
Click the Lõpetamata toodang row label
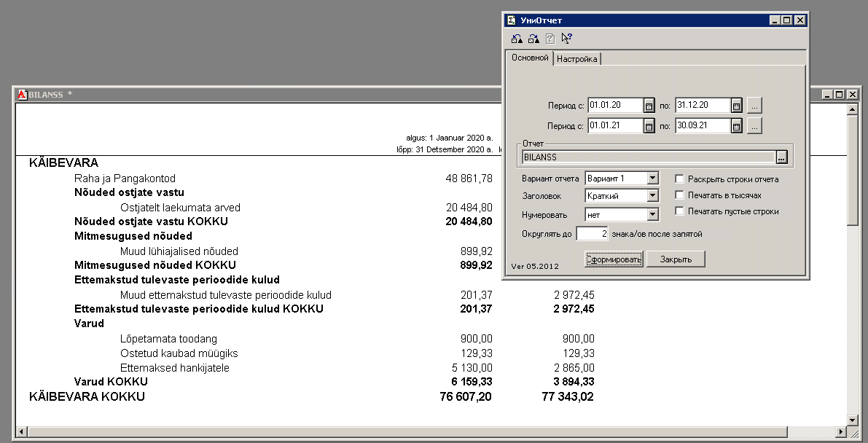coord(169,338)
